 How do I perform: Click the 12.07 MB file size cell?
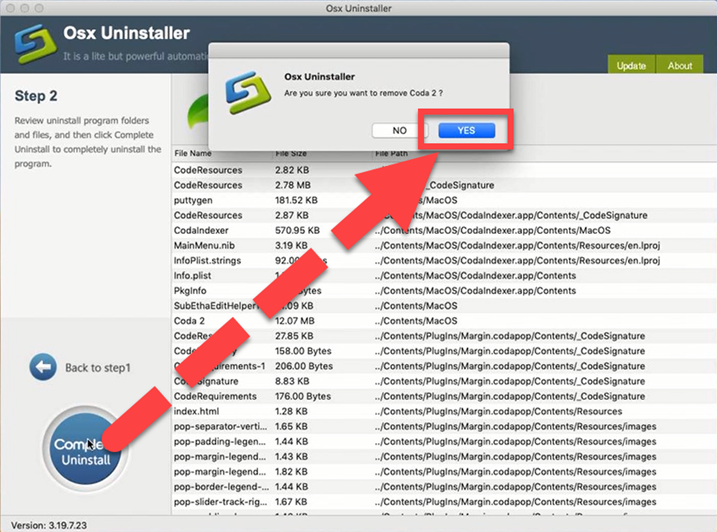coord(294,321)
